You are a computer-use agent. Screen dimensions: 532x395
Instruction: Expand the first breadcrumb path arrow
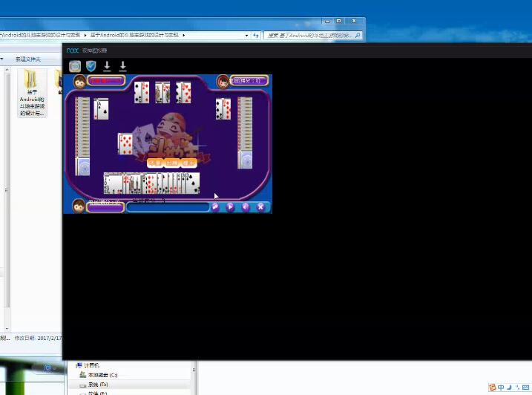[85, 35]
